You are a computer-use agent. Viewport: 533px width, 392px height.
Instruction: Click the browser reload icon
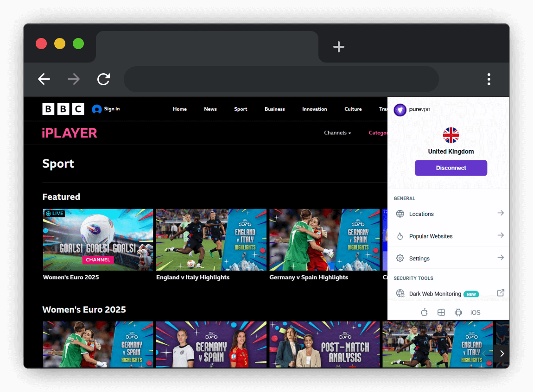click(103, 79)
